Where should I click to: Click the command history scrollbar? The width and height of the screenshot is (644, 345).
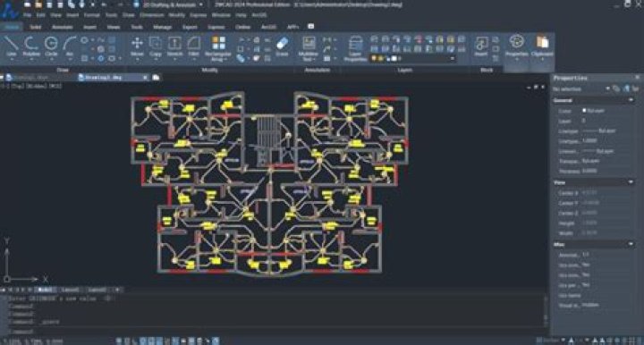[546, 310]
